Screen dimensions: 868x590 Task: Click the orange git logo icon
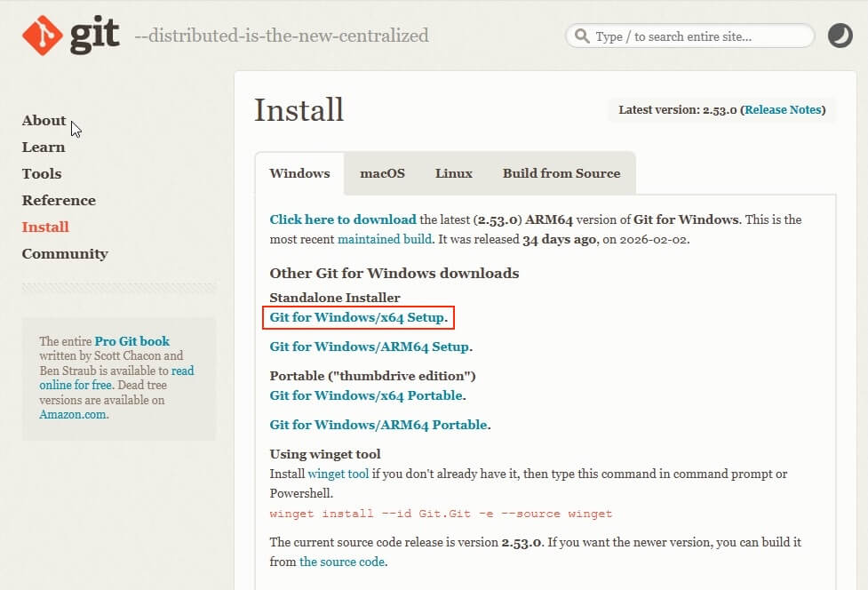pos(42,36)
